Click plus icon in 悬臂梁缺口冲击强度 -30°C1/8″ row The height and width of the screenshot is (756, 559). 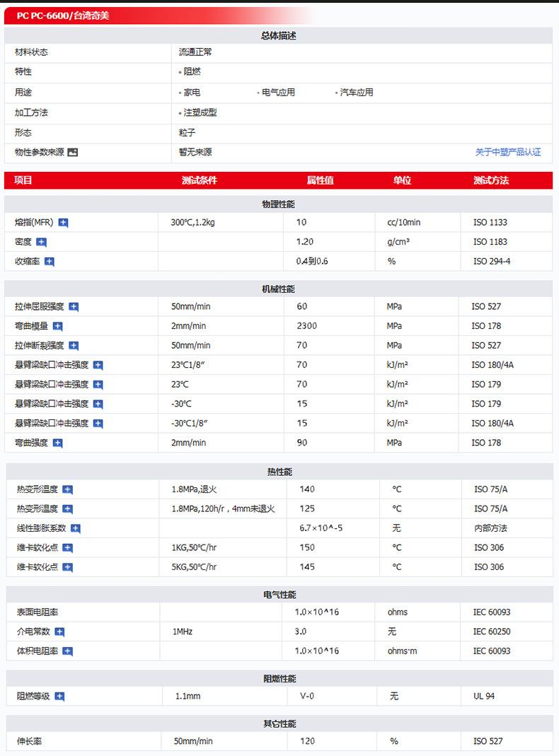pos(98,424)
